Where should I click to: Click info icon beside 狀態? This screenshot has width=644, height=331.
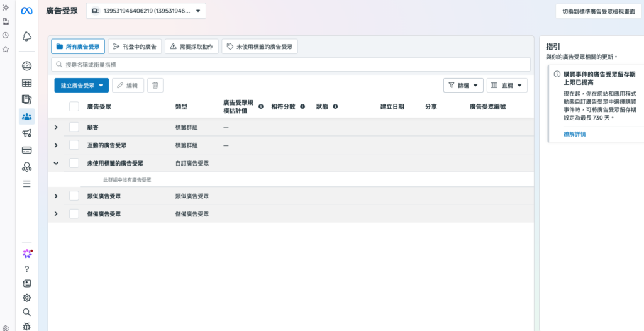coord(335,106)
